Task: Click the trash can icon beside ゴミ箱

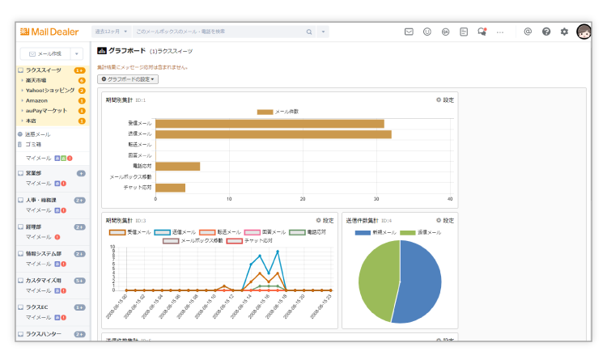Action: [19, 144]
